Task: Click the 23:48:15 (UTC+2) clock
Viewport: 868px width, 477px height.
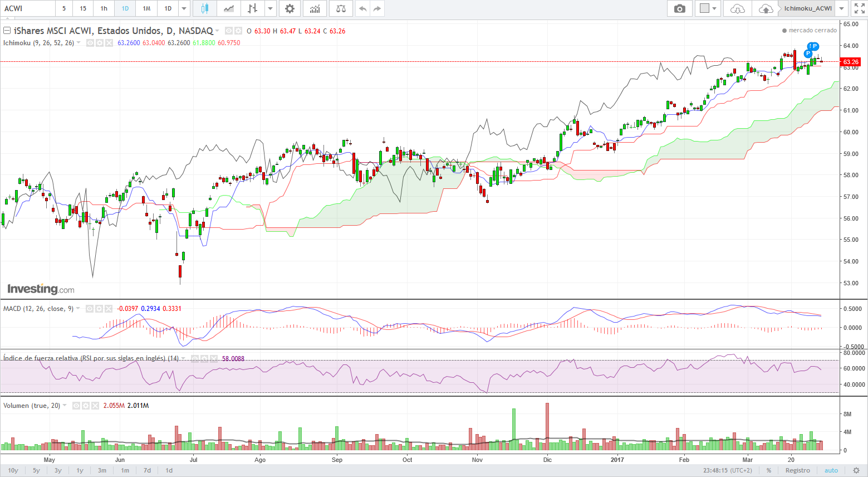Action: [727, 470]
